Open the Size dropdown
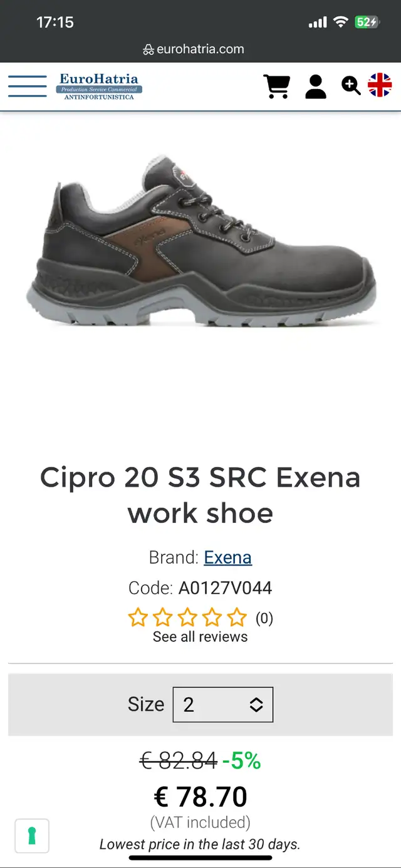The width and height of the screenshot is (401, 868). pos(223,705)
